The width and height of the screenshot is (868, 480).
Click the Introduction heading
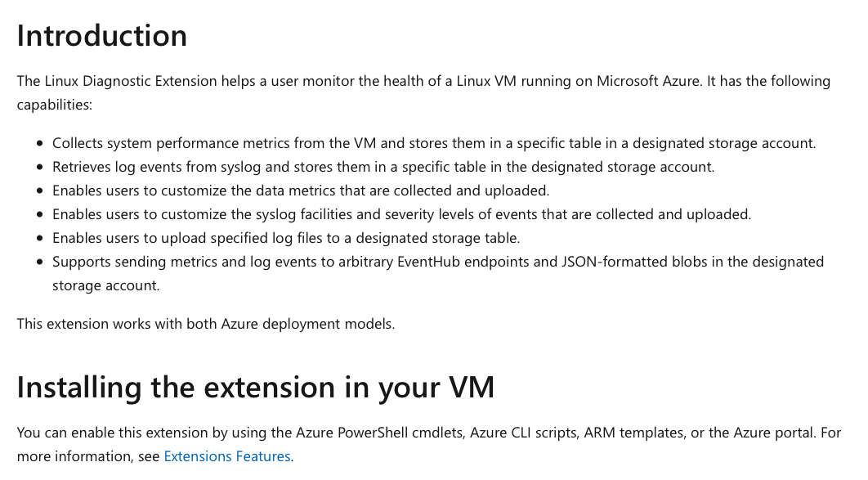[x=102, y=36]
